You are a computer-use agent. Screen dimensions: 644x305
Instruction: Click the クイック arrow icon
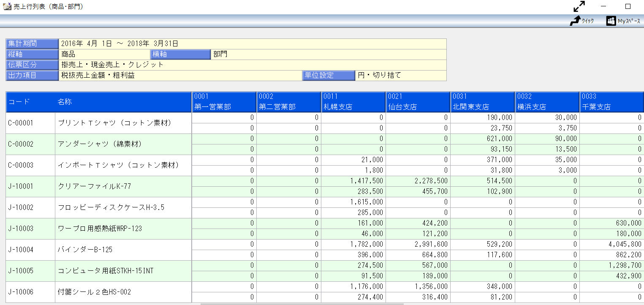575,21
